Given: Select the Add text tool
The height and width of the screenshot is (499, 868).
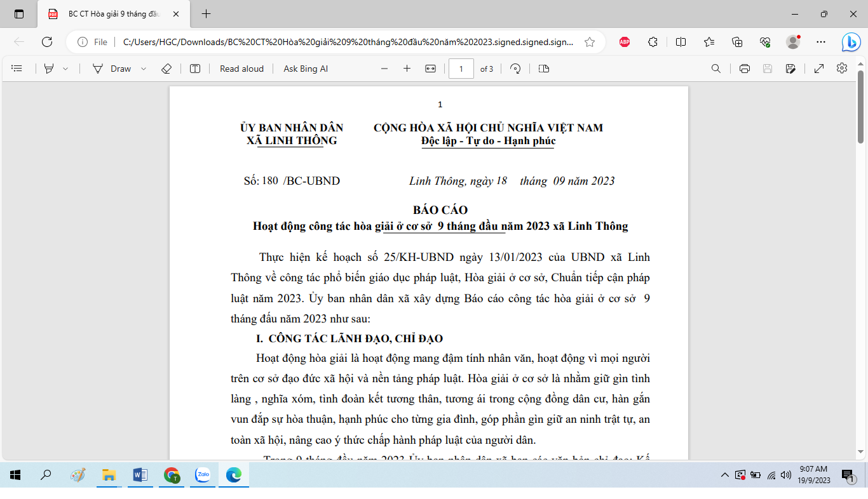Looking at the screenshot, I should (x=196, y=69).
